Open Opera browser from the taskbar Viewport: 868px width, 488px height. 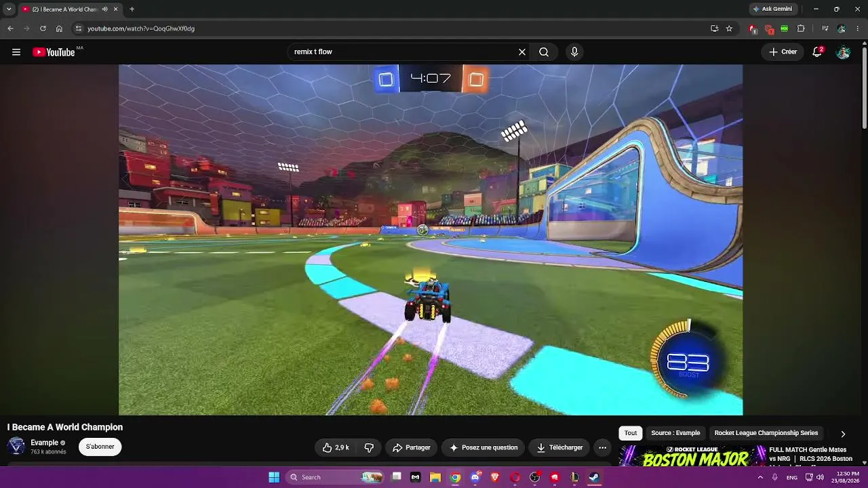[x=515, y=477]
